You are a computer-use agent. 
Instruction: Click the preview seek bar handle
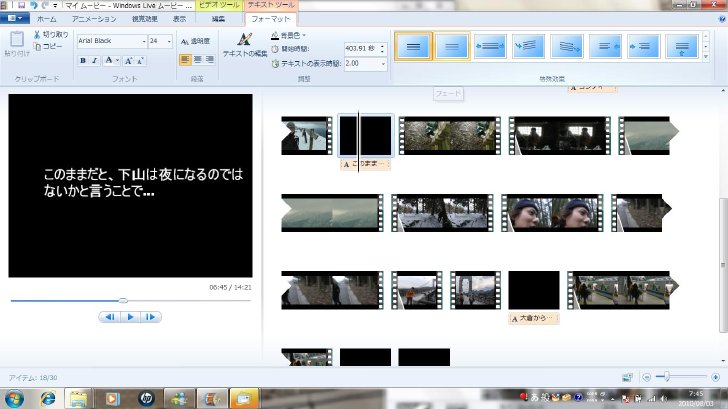123,300
